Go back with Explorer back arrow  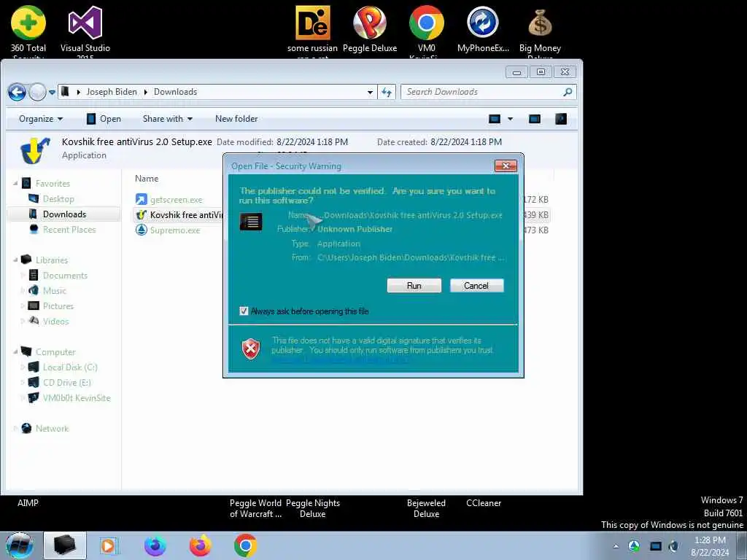tap(17, 92)
